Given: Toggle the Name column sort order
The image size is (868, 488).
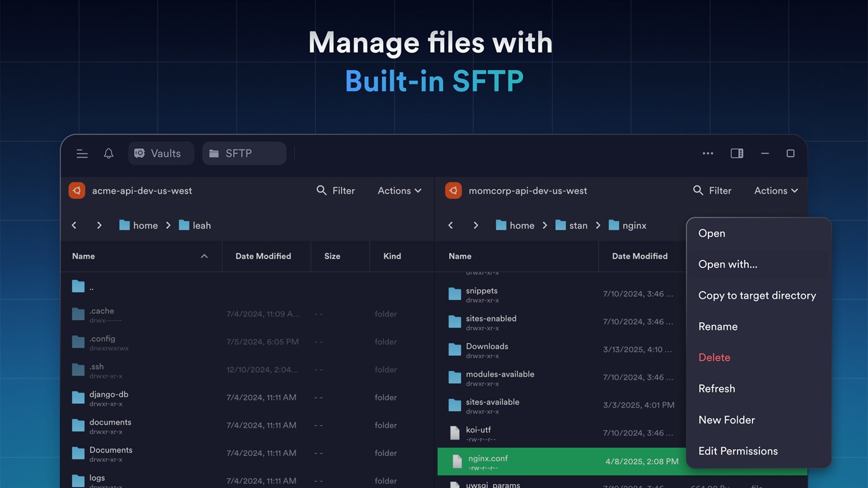Looking at the screenshot, I should coord(204,255).
